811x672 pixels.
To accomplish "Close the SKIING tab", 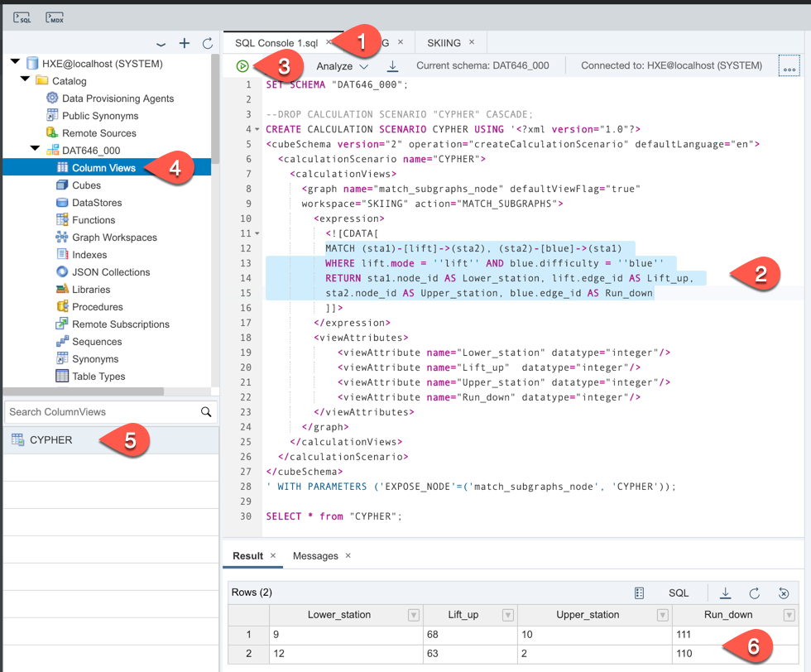I will click(472, 42).
